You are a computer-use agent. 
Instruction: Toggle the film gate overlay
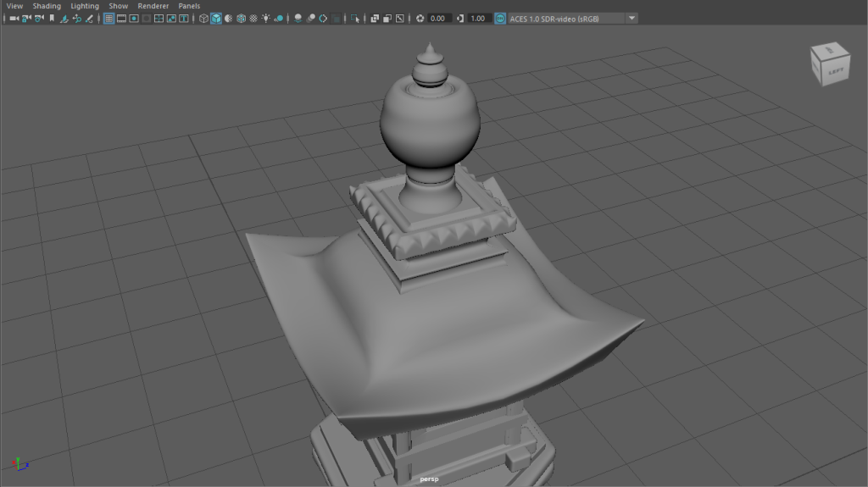[121, 18]
